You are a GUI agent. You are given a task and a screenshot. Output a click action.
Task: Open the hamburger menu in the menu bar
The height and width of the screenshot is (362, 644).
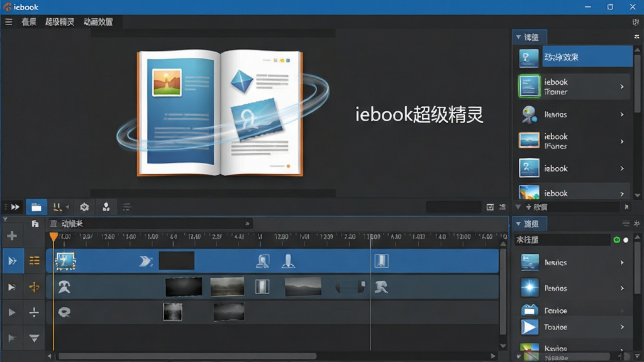(9, 22)
